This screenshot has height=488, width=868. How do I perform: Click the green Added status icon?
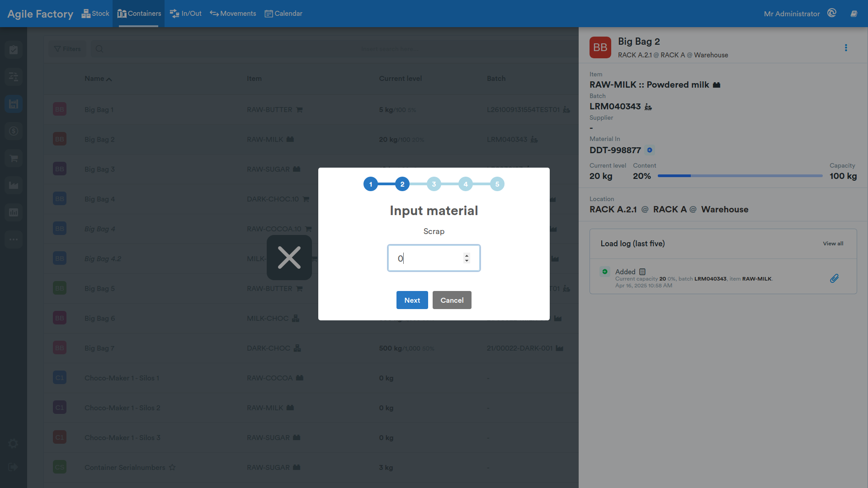[605, 272]
